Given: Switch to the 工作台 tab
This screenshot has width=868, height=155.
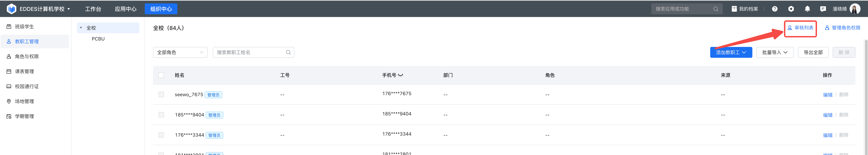Looking at the screenshot, I should (93, 9).
